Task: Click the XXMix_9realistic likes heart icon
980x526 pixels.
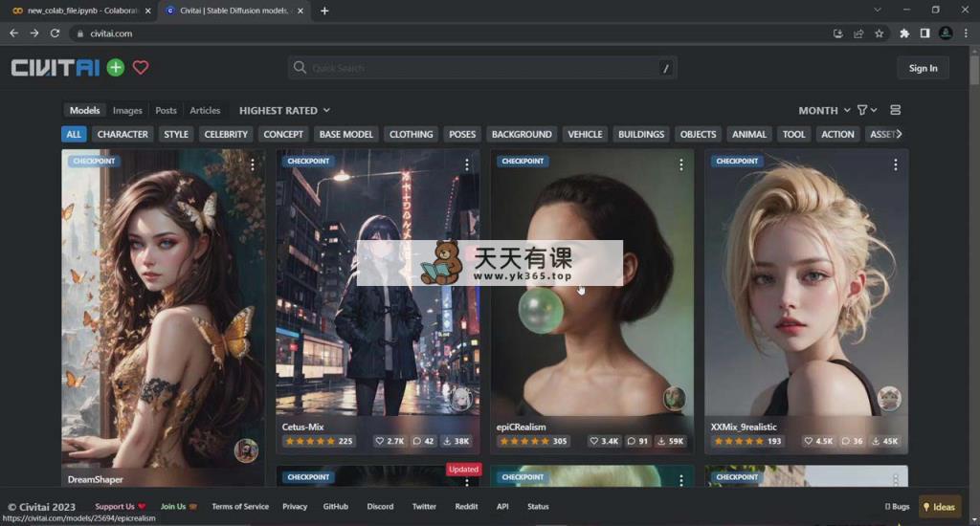Action: point(809,441)
